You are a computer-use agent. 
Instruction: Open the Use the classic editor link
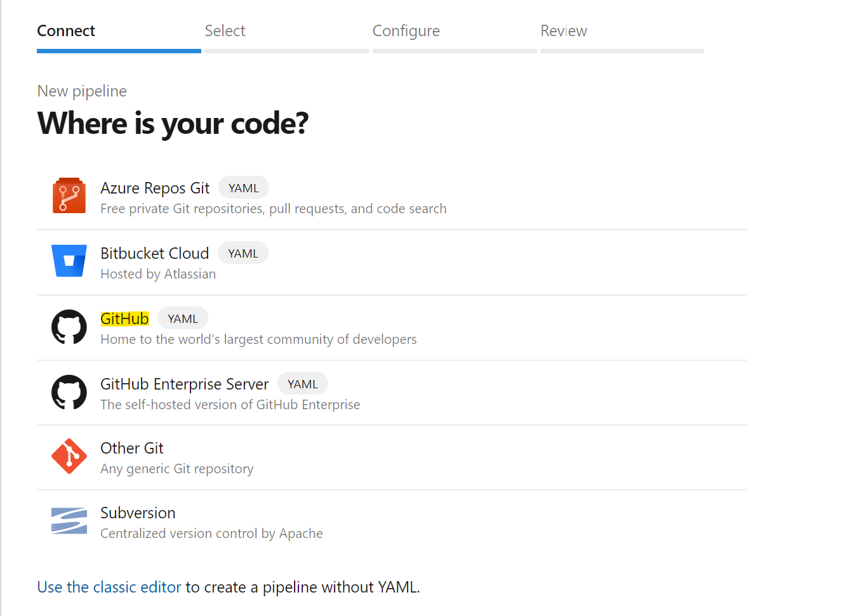[x=109, y=587]
